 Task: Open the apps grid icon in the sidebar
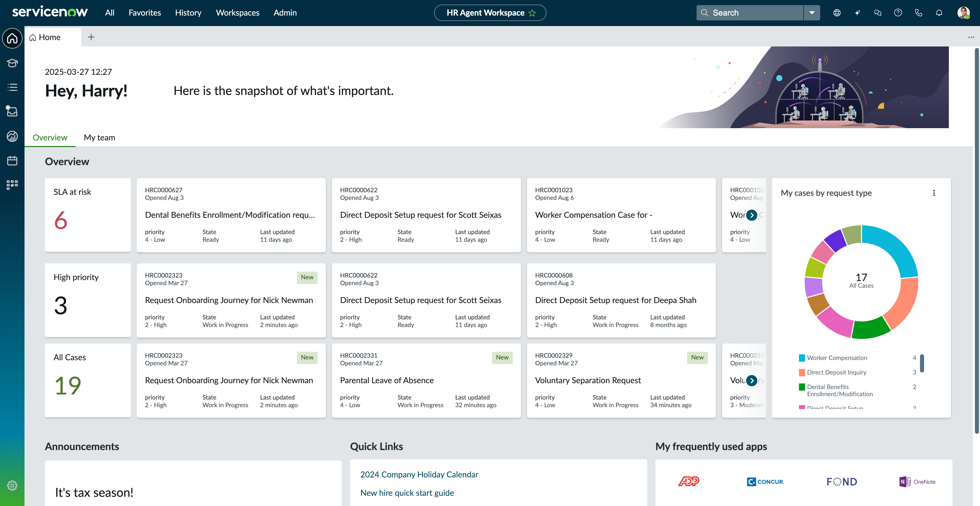click(12, 185)
